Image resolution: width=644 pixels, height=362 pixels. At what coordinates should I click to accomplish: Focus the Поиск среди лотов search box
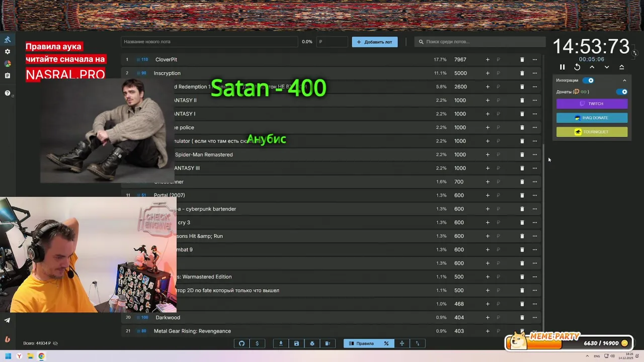(480, 42)
